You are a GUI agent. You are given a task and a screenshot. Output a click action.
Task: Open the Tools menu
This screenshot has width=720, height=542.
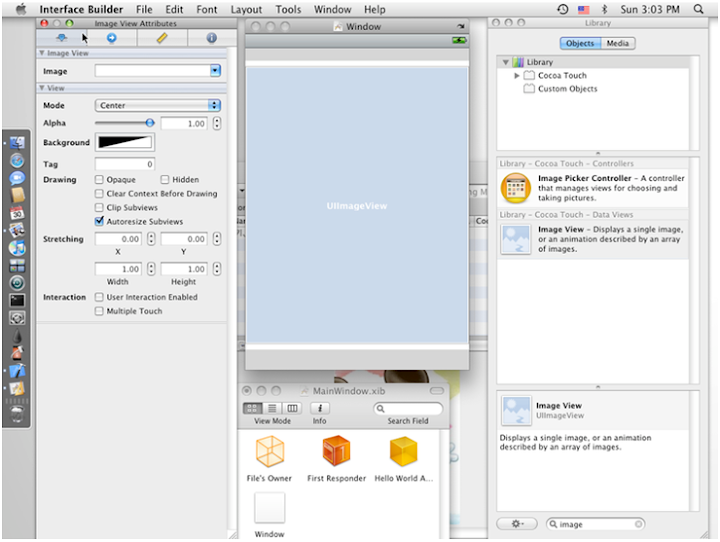coord(288,9)
